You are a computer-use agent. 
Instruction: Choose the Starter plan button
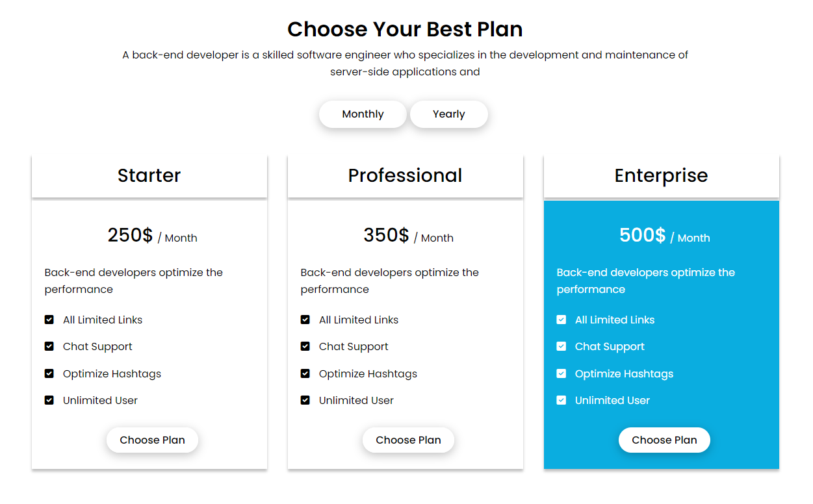152,440
